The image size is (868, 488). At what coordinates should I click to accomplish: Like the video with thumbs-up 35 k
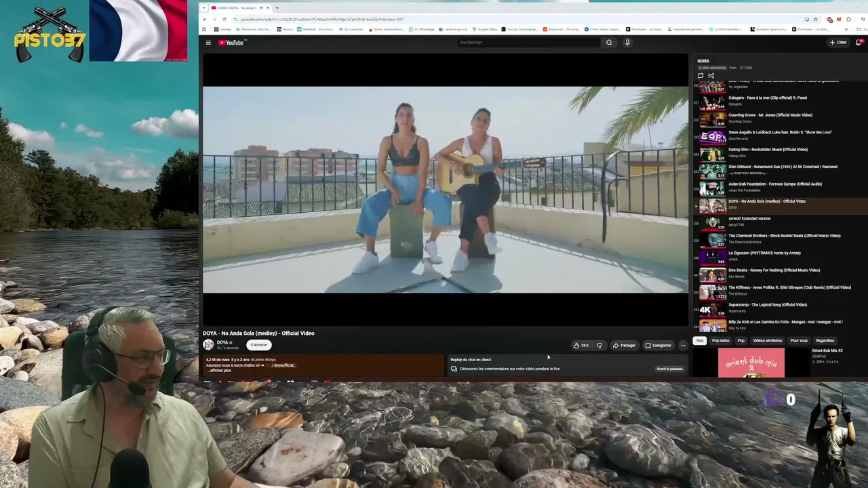click(x=581, y=346)
